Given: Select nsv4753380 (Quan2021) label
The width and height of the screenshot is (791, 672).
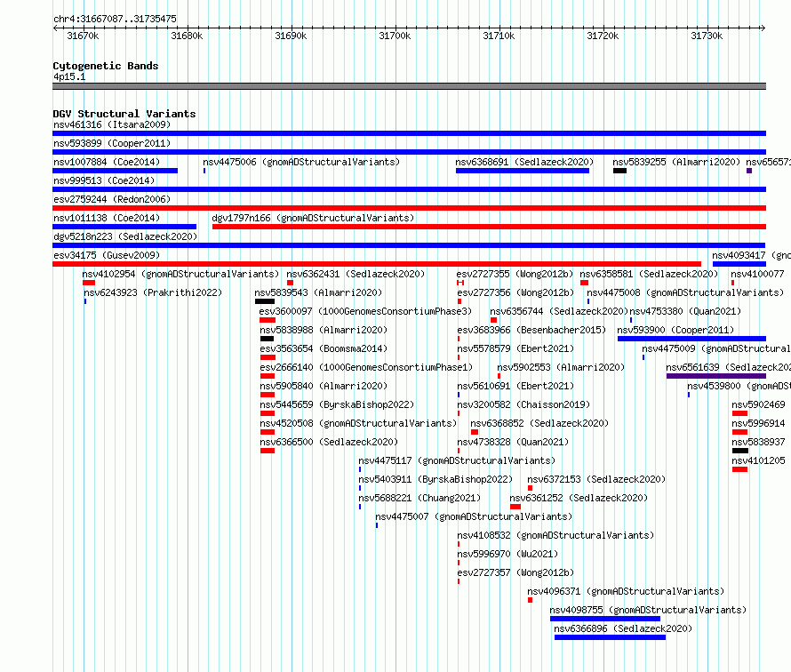Looking at the screenshot, I should click(685, 311).
